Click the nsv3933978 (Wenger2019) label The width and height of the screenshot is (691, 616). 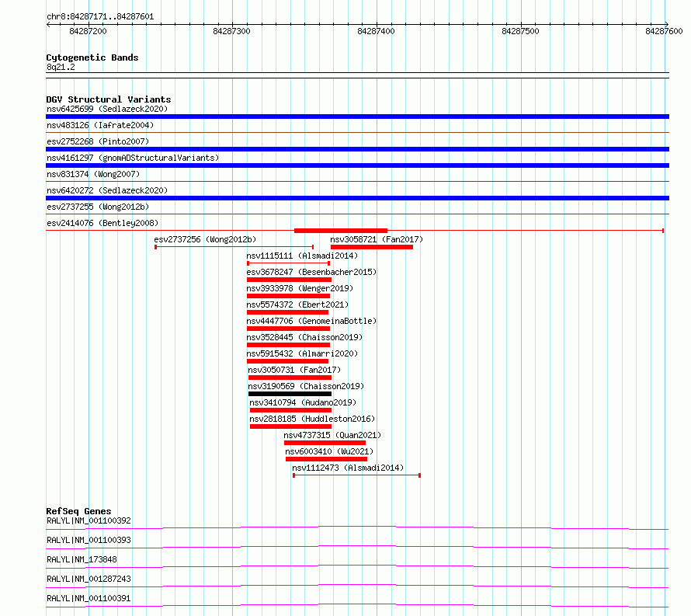[300, 288]
